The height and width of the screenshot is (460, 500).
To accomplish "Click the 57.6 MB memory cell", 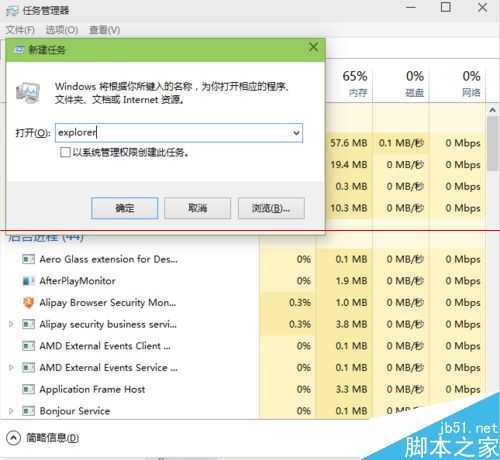I will pyautogui.click(x=348, y=143).
